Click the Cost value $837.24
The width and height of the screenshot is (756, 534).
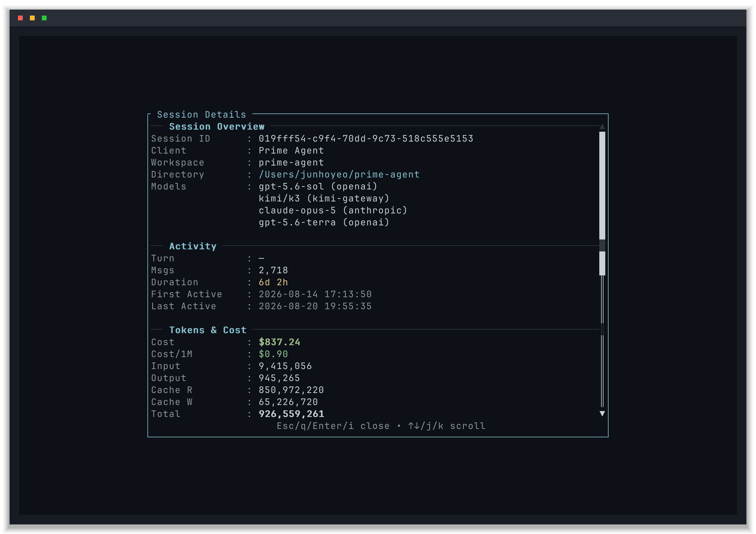click(279, 342)
